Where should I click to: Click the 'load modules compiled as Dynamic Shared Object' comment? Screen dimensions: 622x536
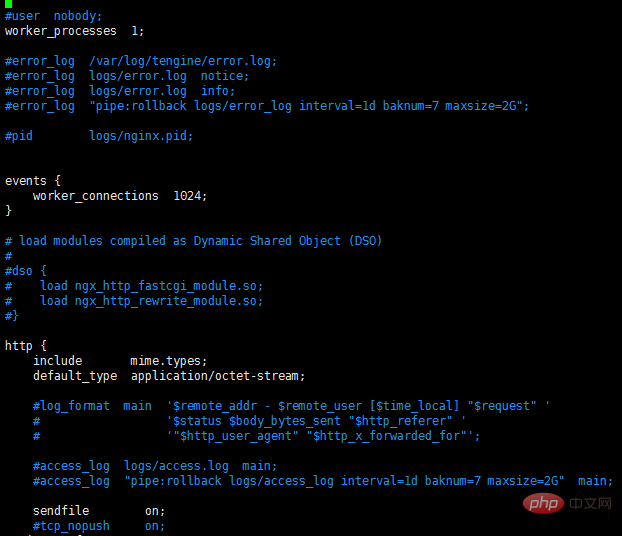pos(194,241)
